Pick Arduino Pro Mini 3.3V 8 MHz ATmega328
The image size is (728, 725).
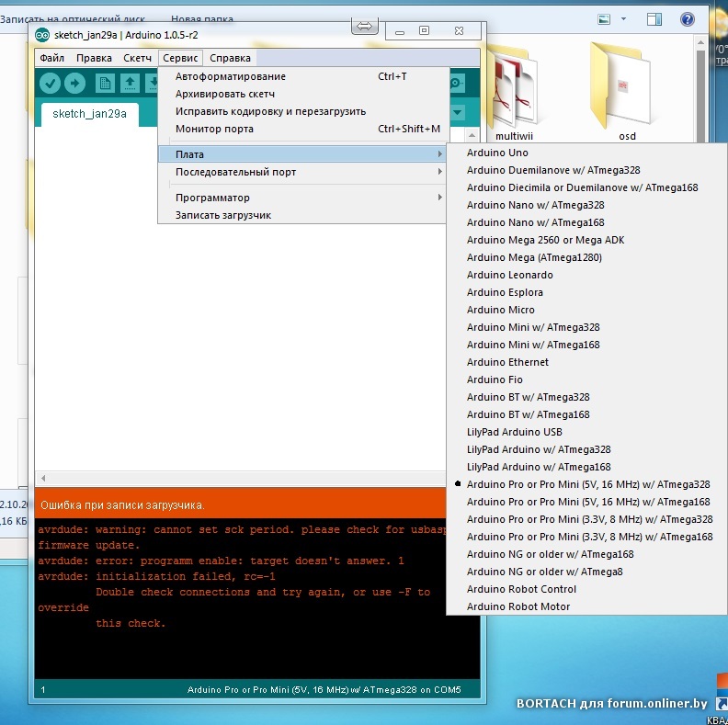tap(588, 519)
